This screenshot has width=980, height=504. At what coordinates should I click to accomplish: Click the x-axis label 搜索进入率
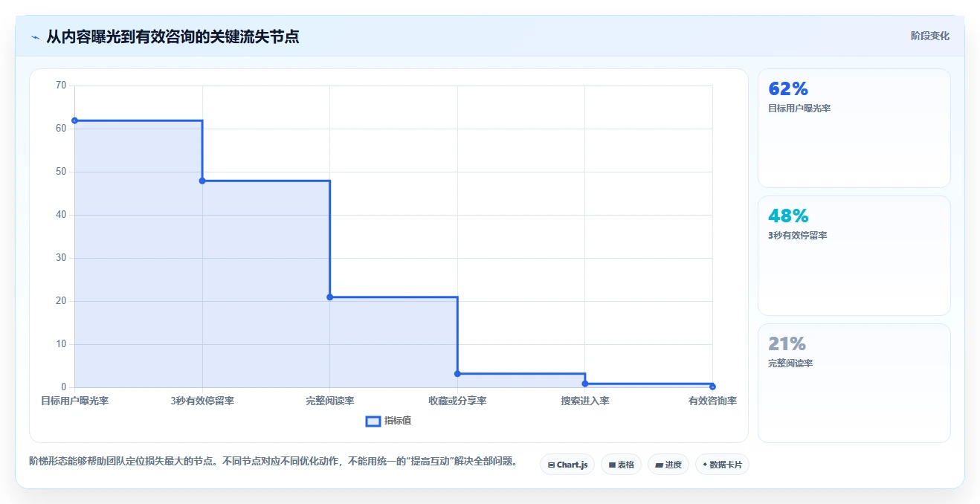point(585,401)
